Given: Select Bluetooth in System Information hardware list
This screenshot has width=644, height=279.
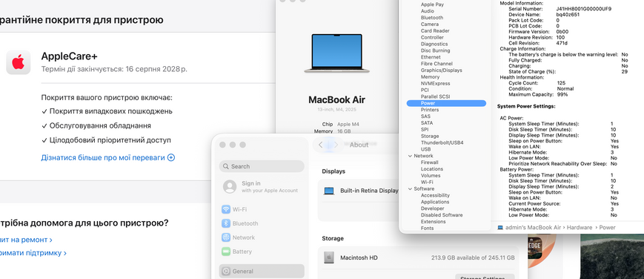Looking at the screenshot, I should pyautogui.click(x=431, y=18).
